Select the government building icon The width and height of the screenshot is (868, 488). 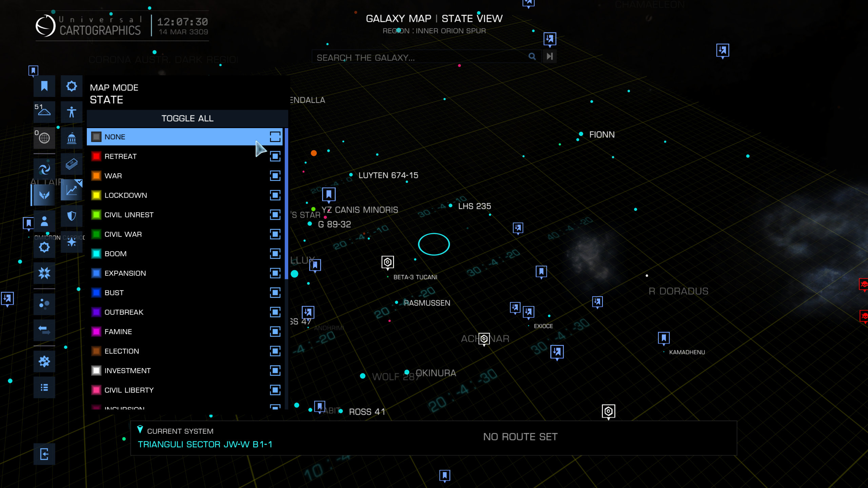click(x=72, y=138)
